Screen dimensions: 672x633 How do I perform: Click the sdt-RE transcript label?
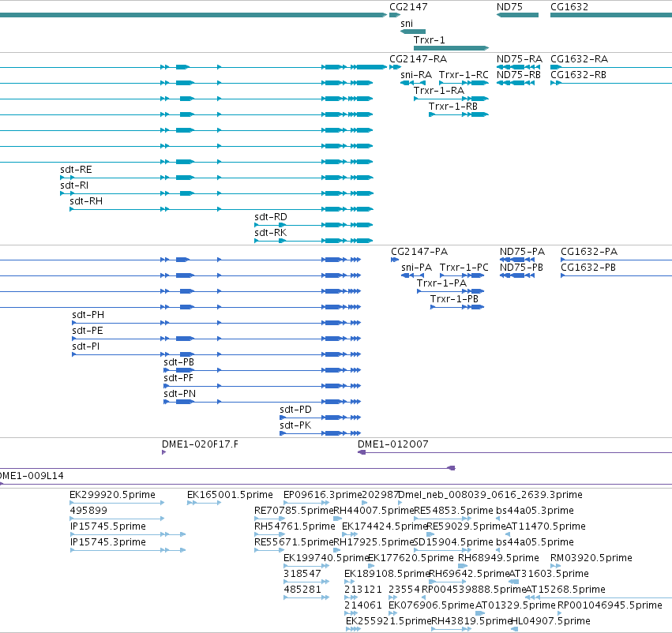(x=76, y=170)
